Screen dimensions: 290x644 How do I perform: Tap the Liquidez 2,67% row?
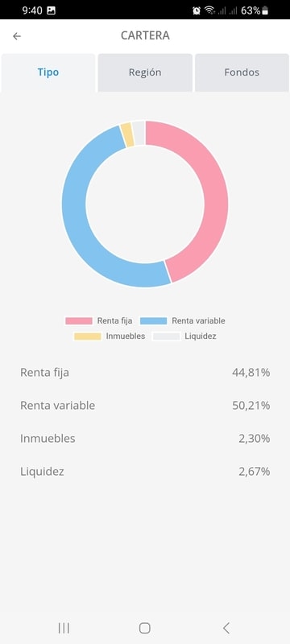(145, 472)
